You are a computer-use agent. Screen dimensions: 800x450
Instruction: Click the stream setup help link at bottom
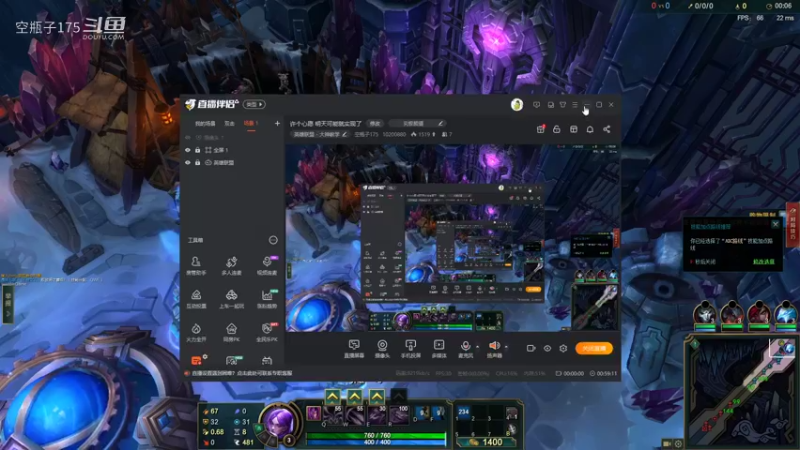pos(242,373)
